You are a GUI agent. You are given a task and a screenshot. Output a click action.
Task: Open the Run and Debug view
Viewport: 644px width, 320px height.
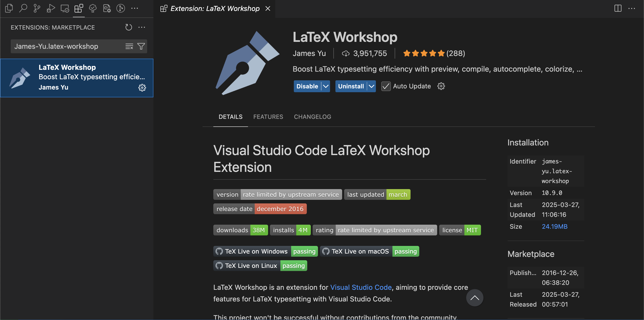click(51, 8)
